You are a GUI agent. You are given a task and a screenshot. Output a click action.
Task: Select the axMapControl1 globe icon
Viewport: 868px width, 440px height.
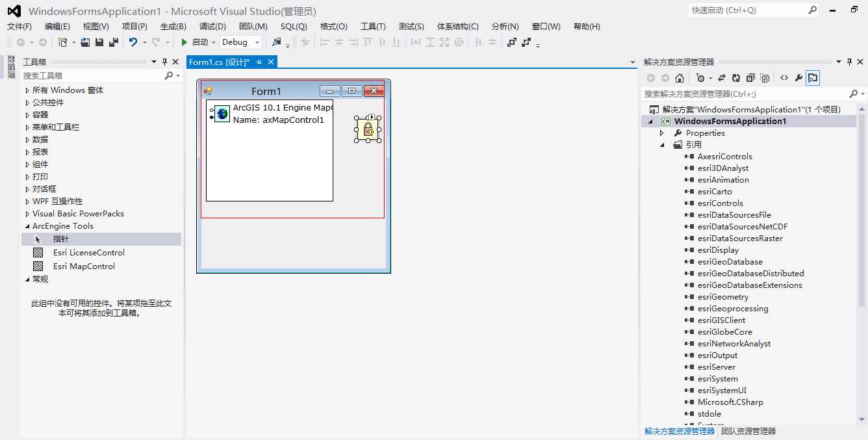click(222, 114)
